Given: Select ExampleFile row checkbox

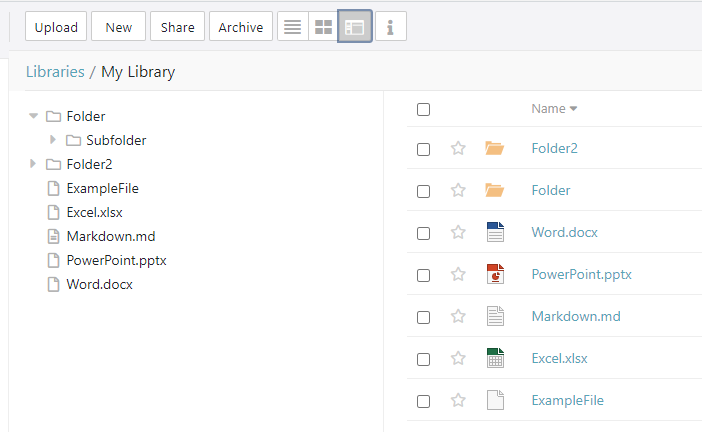Looking at the screenshot, I should click(x=423, y=401).
